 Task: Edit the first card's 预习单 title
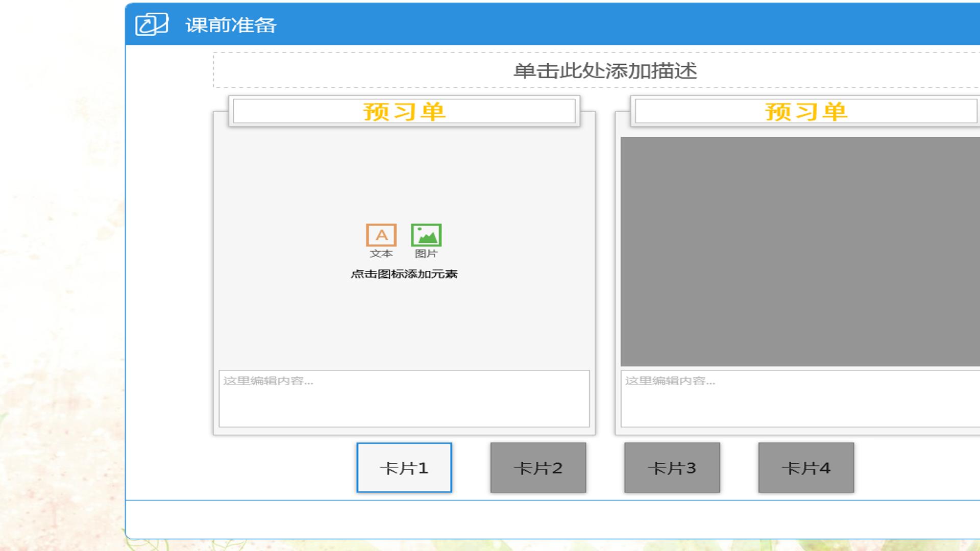coord(404,111)
